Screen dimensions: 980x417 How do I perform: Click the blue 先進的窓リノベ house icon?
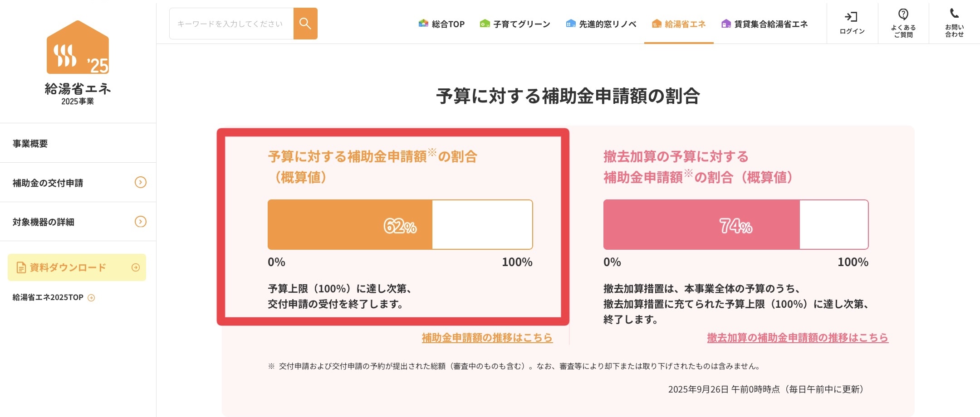coord(571,24)
